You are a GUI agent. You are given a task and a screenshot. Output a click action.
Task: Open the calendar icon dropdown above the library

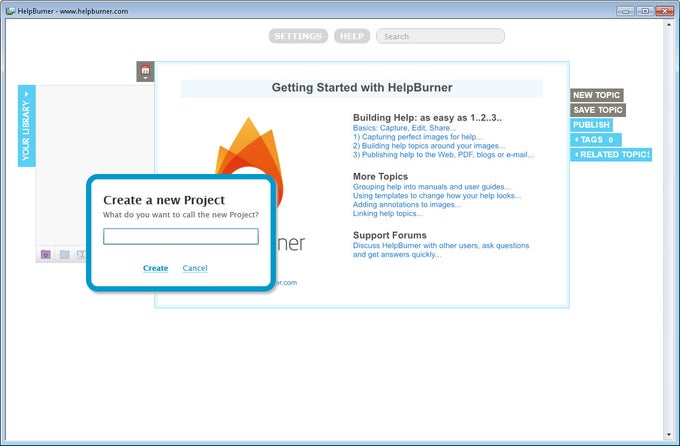click(145, 71)
